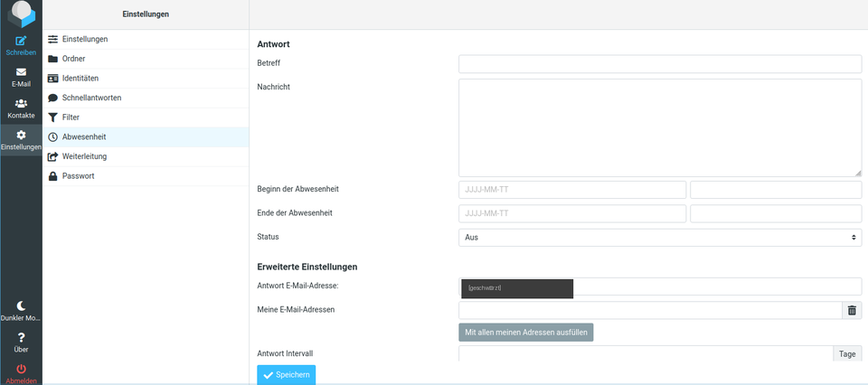Focus Antwort E-Mail-Adresse field
Image resolution: width=868 pixels, height=385 pixels.
coord(660,286)
